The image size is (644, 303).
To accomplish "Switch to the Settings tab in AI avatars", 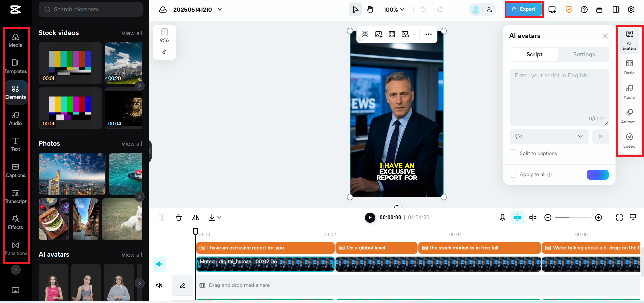I will click(x=583, y=54).
